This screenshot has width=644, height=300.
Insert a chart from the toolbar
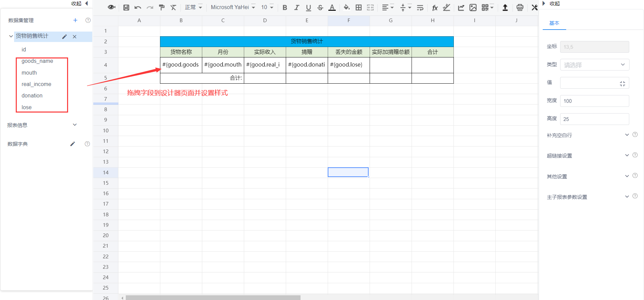click(461, 7)
